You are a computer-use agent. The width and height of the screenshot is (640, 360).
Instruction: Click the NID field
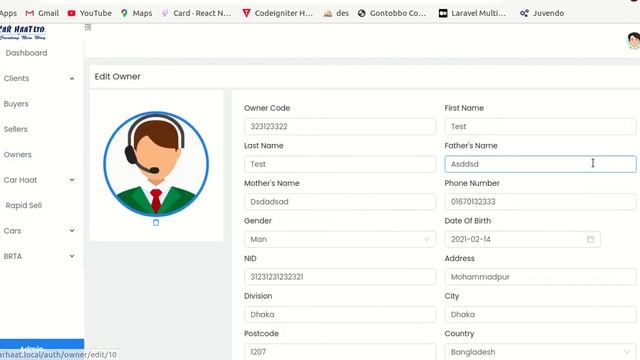(x=340, y=277)
